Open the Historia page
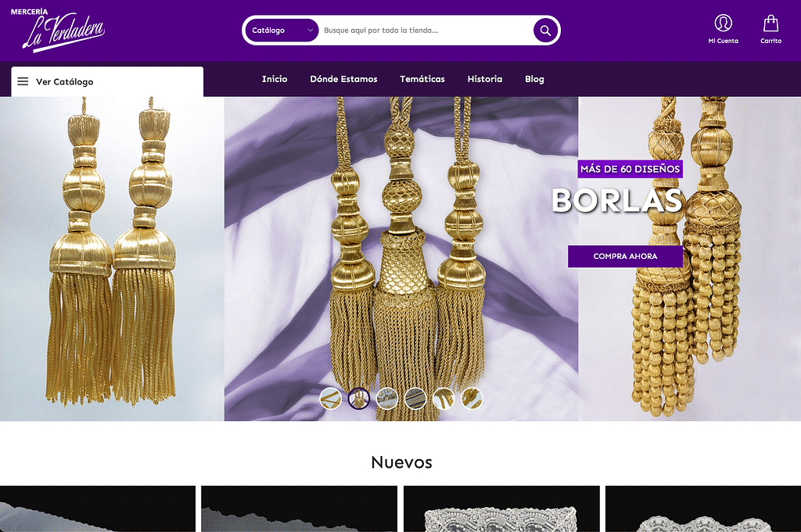The image size is (801, 532). coord(485,79)
